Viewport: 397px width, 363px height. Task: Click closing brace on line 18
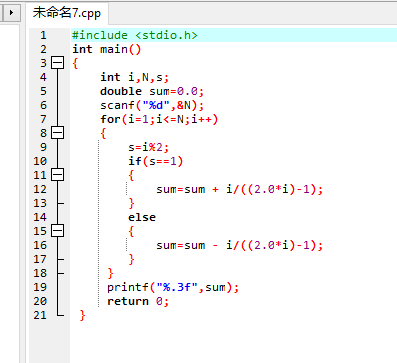111,273
